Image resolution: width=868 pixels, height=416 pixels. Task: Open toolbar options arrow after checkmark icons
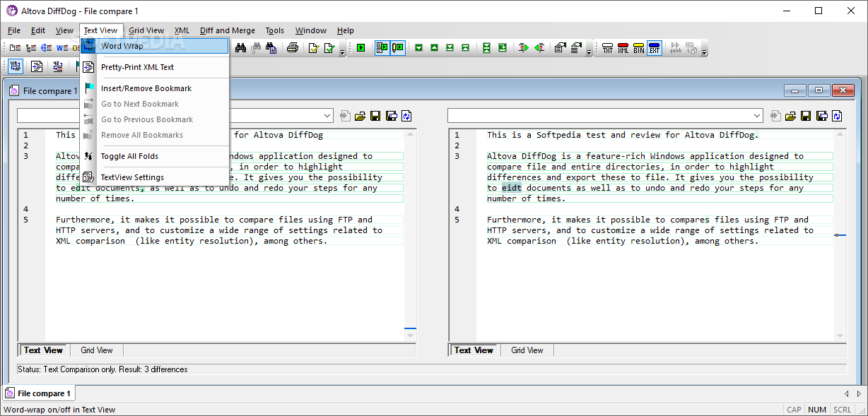[342, 49]
